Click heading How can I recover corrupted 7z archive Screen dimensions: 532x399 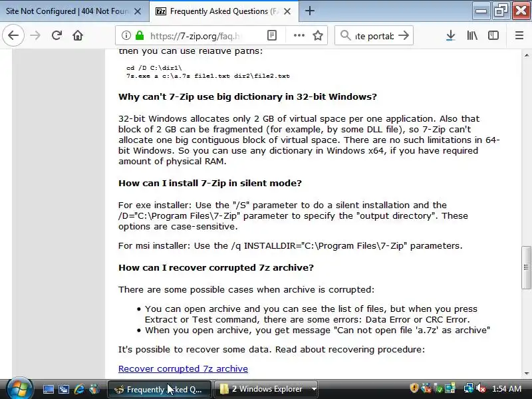pyautogui.click(x=216, y=268)
